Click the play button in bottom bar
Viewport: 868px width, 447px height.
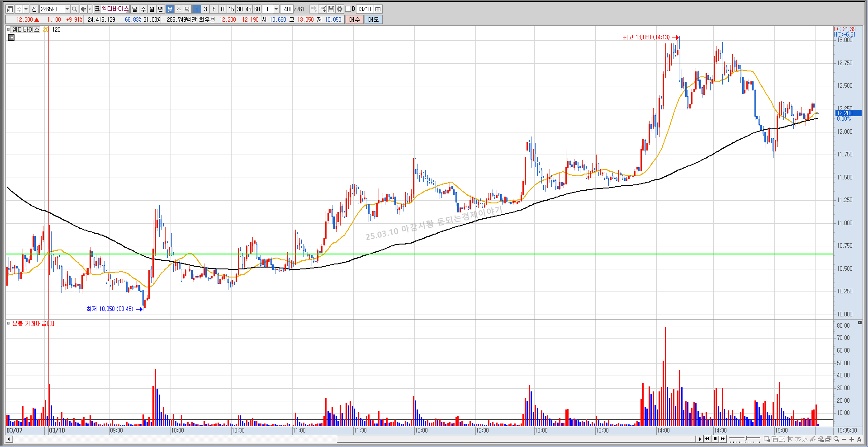(700, 439)
